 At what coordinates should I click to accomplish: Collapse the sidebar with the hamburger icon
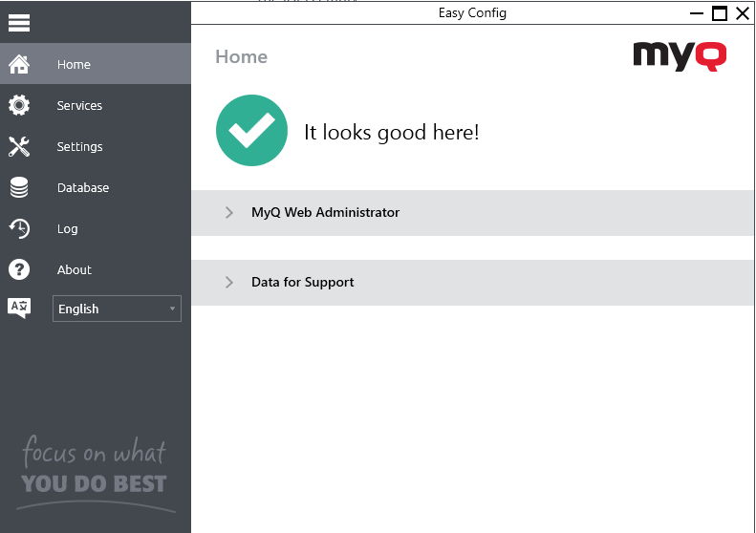[19, 23]
